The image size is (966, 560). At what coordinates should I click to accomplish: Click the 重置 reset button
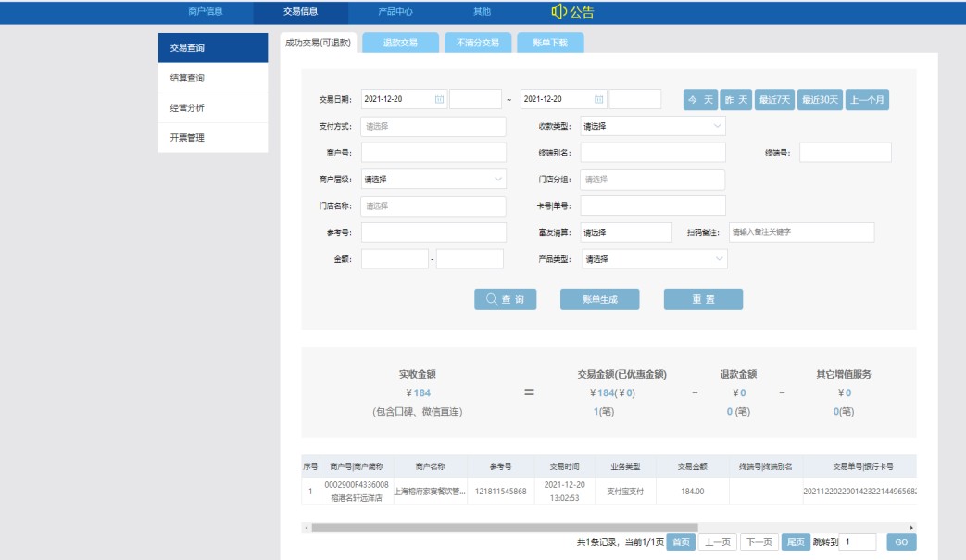click(x=703, y=299)
